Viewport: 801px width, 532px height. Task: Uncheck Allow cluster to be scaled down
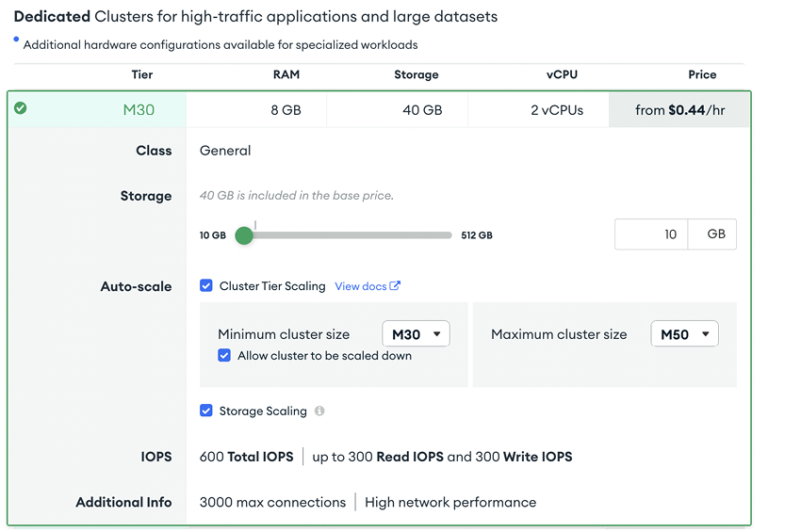[x=223, y=355]
